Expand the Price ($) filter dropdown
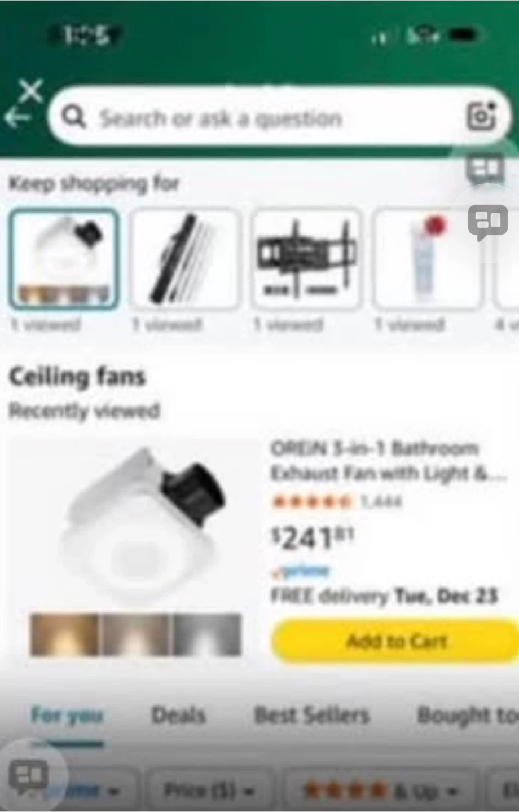The height and width of the screenshot is (812, 519). (209, 790)
